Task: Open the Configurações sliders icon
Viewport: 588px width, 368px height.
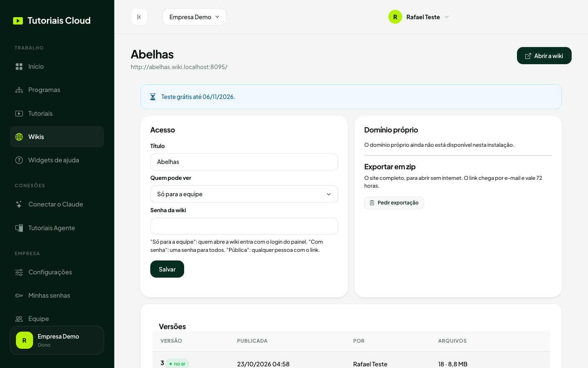Action: point(19,272)
